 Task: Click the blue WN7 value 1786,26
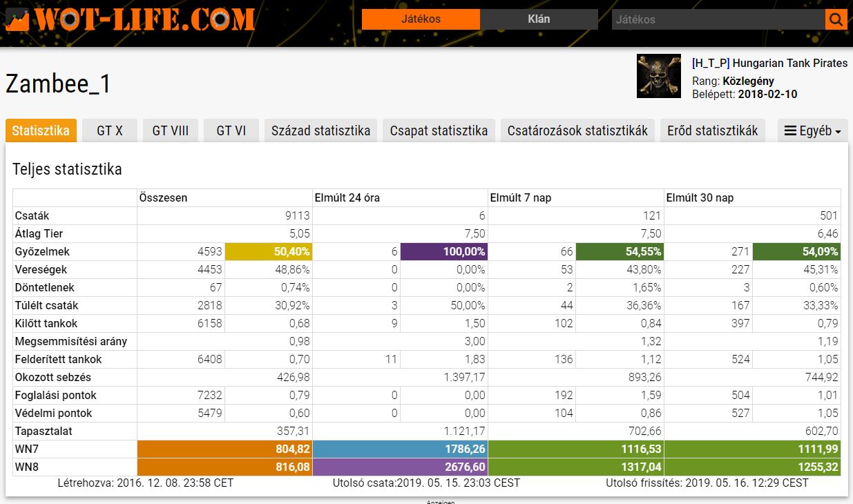click(x=401, y=449)
